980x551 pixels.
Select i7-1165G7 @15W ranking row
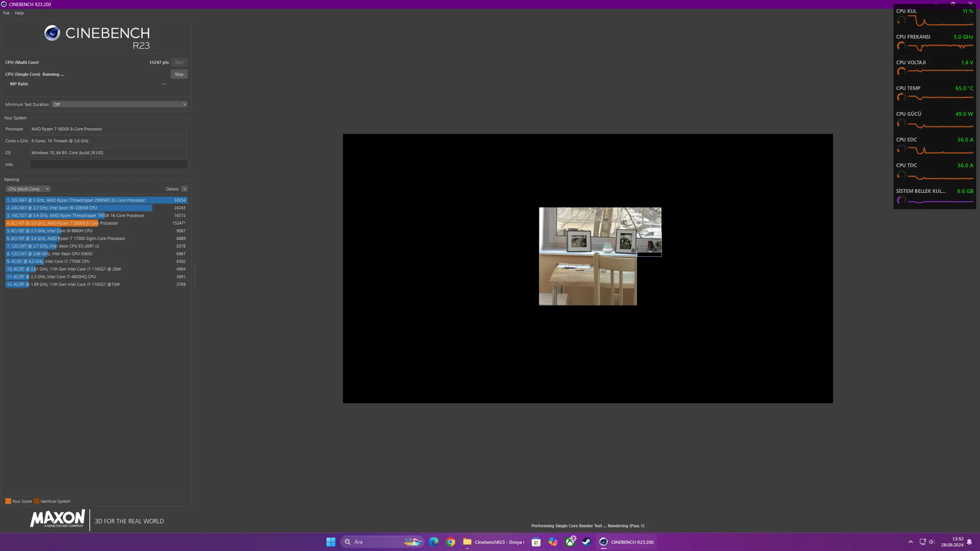tap(96, 284)
